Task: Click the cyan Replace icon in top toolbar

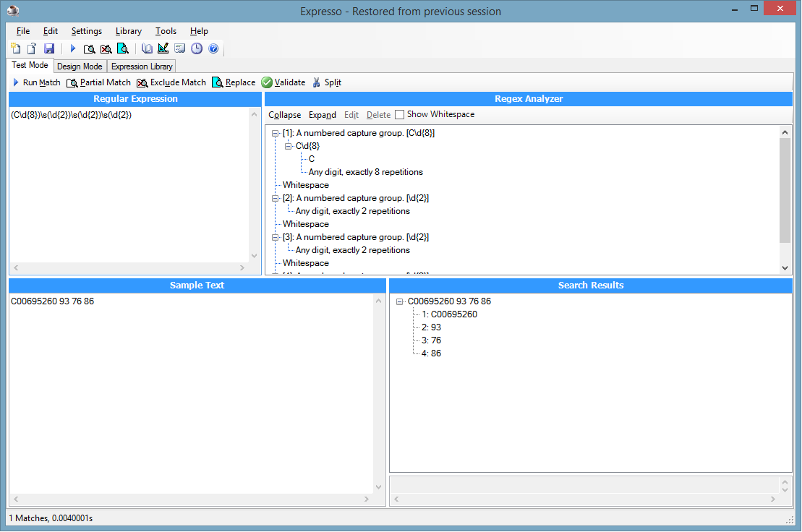Action: [x=123, y=48]
